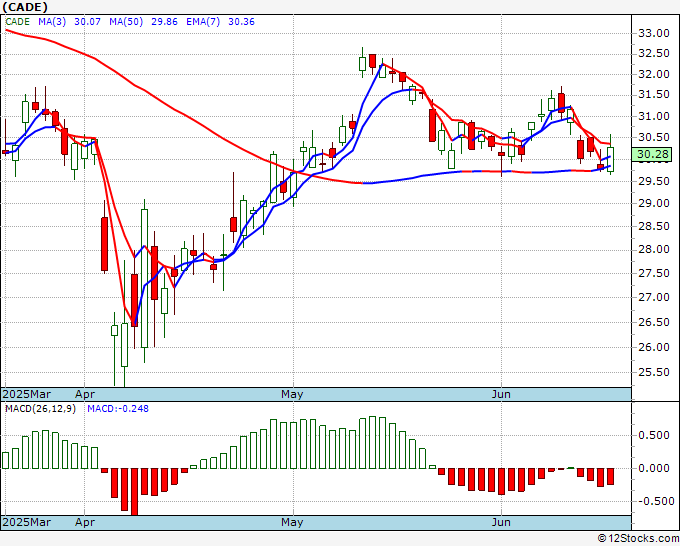Click the EMA(7) value 30.36
Viewport: 680px width, 546px height.
tap(241, 22)
